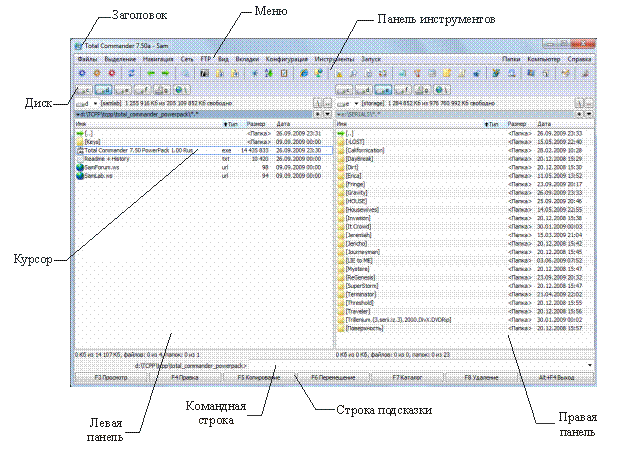Sort left panel by Тип column
Screen dimensions: 624x449
[232, 124]
